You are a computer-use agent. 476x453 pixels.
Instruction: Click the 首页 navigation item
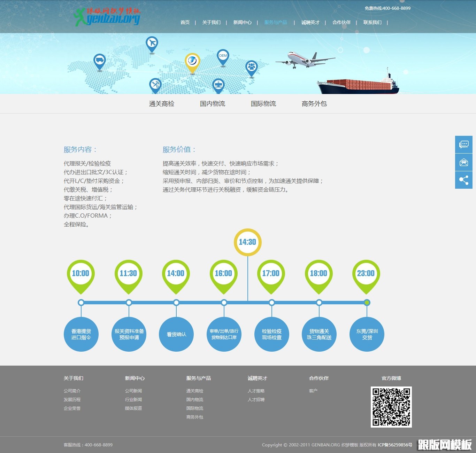[x=185, y=22]
